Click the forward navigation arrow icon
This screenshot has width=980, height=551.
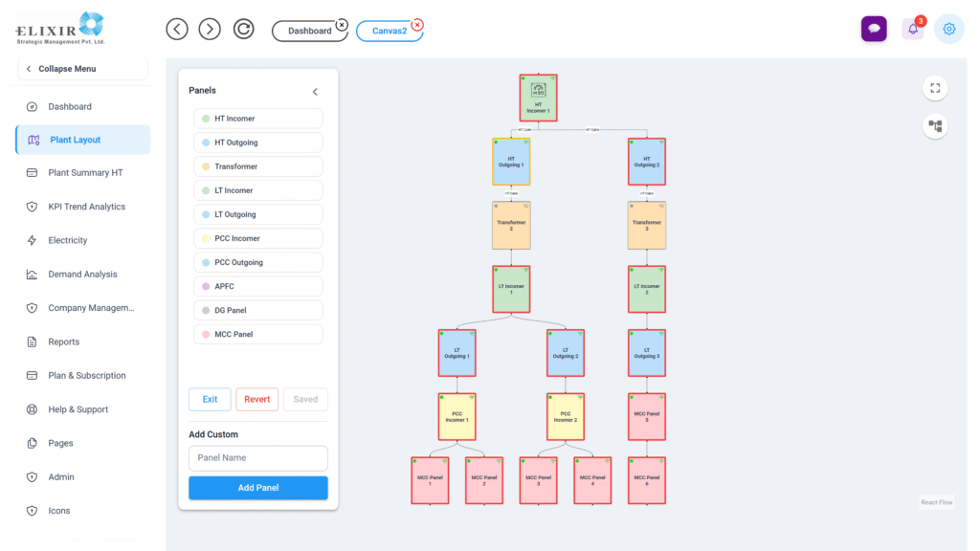click(x=210, y=30)
